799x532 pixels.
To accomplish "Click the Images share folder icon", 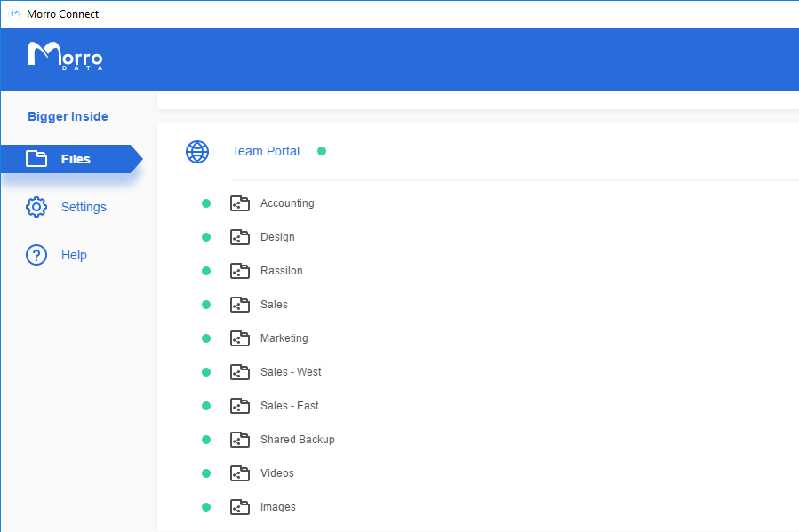I will (239, 507).
